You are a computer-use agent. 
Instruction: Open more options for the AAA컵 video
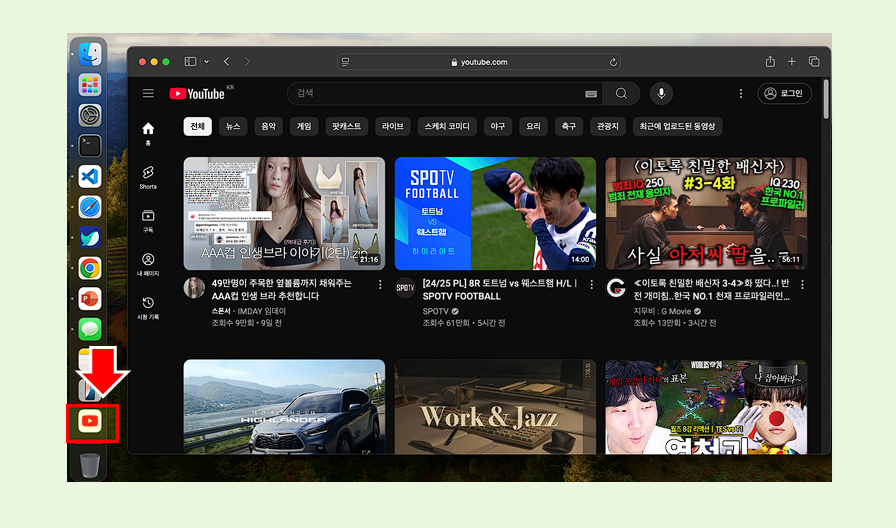pyautogui.click(x=380, y=285)
